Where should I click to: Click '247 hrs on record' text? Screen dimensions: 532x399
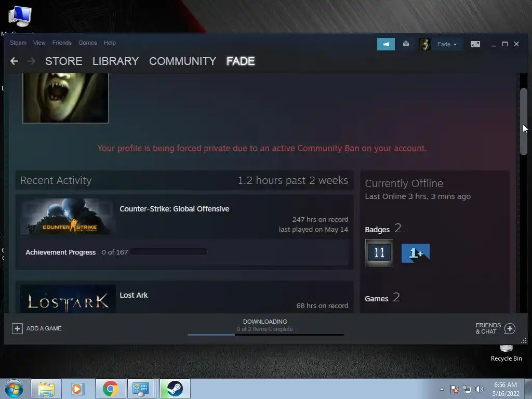click(x=320, y=220)
